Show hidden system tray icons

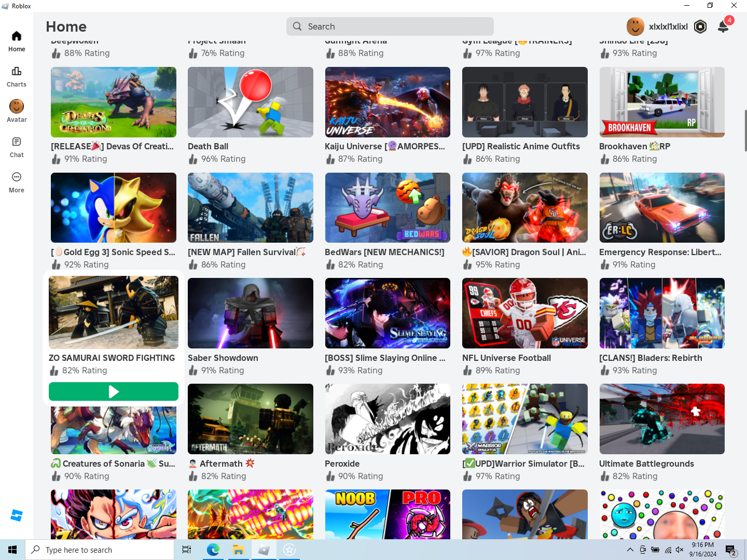click(x=630, y=550)
